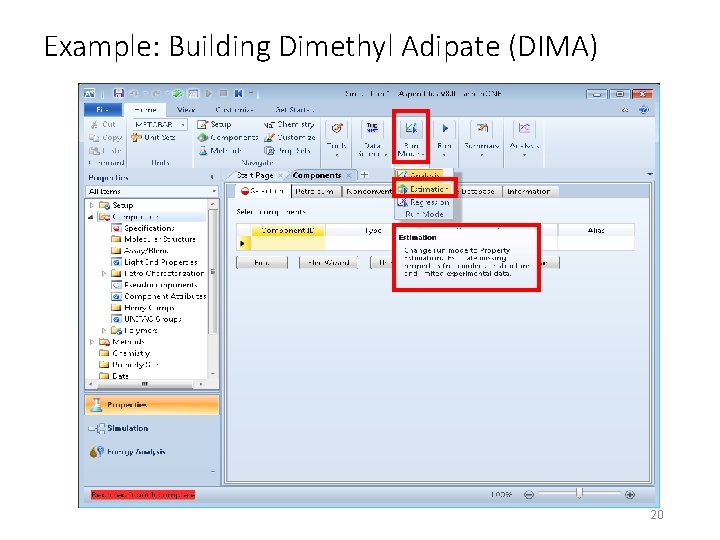Expand the Setup tree node
720x540 pixels.
[x=92, y=205]
